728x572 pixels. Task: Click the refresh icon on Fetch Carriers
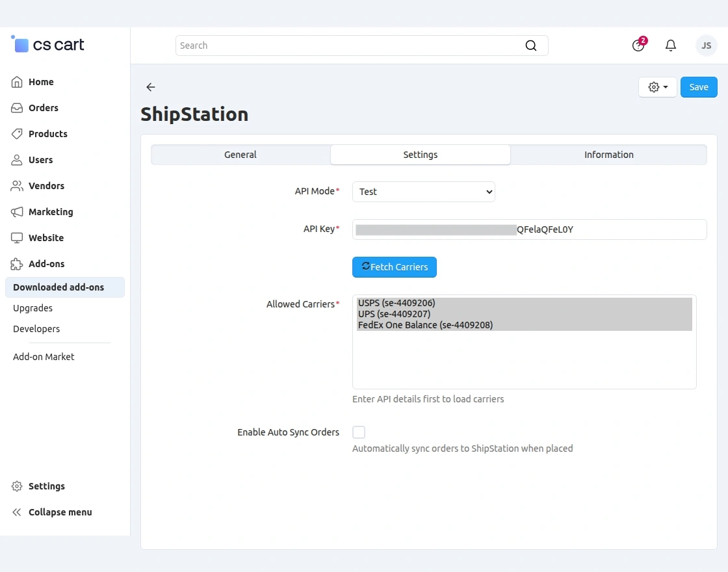click(x=366, y=266)
